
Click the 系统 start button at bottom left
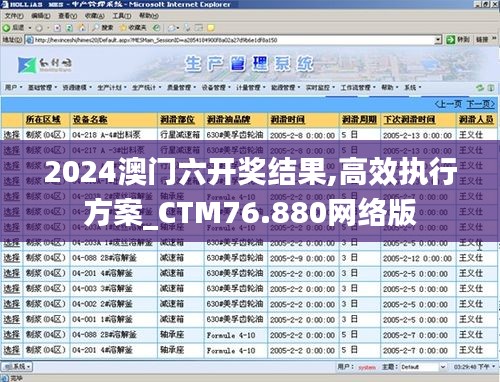point(17,367)
